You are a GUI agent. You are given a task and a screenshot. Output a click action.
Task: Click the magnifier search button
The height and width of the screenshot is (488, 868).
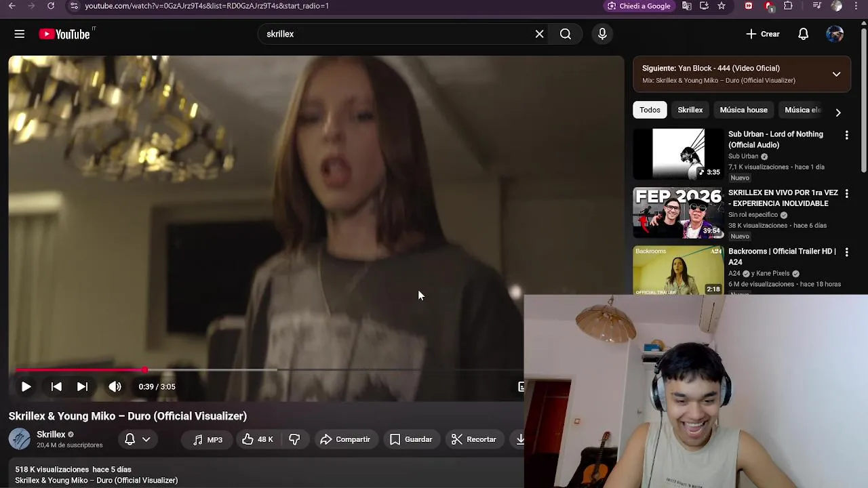pos(566,34)
